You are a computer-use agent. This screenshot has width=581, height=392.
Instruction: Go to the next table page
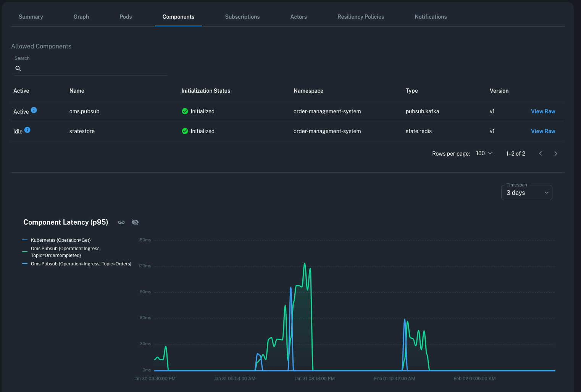pos(556,153)
